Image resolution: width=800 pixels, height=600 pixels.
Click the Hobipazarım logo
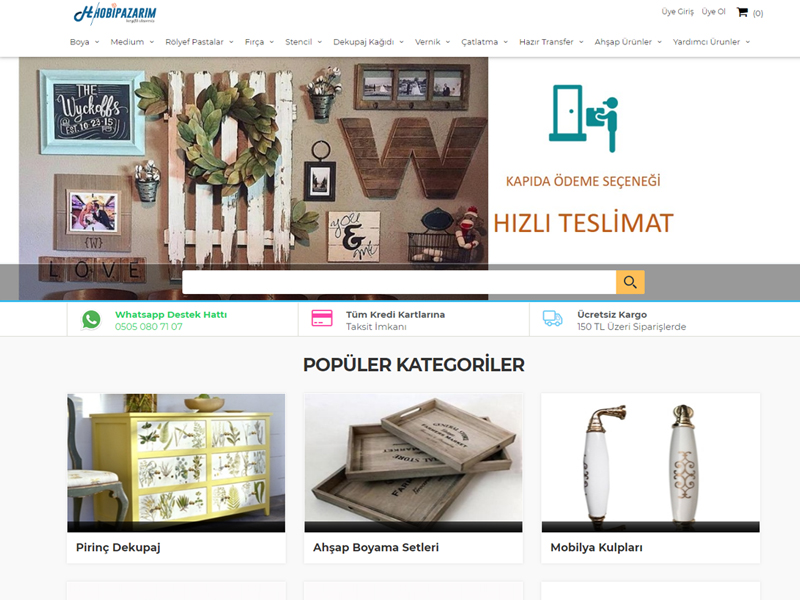[115, 14]
